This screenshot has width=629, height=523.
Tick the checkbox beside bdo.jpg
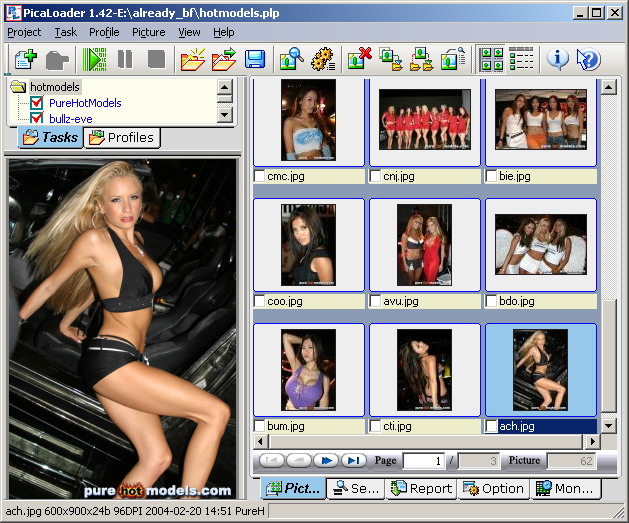(x=492, y=301)
